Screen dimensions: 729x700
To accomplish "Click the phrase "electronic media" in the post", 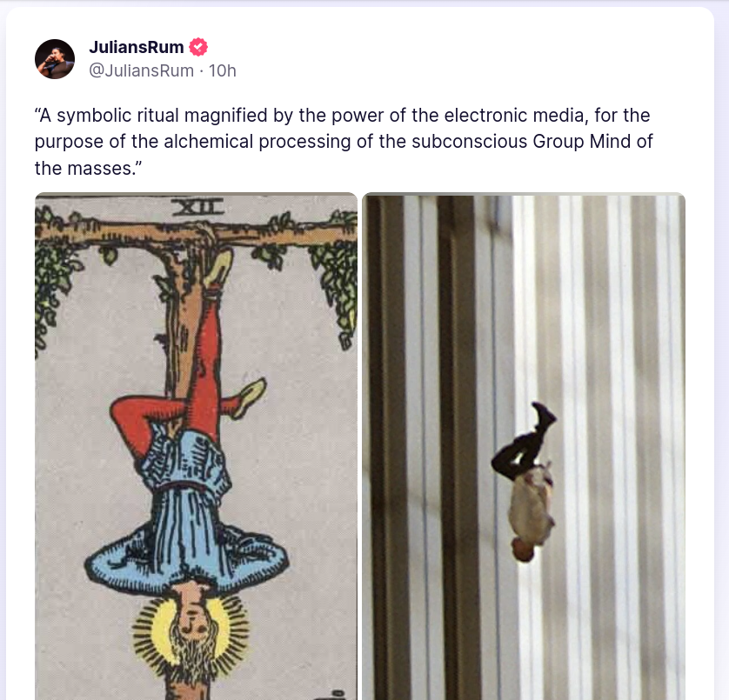I will 514,116.
